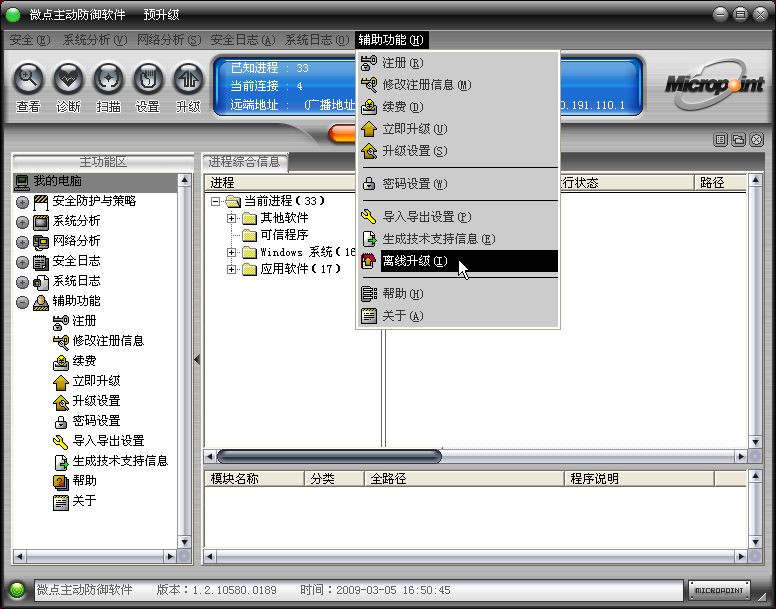
Task: Sort by 全路径 column header
Action: pyautogui.click(x=464, y=478)
